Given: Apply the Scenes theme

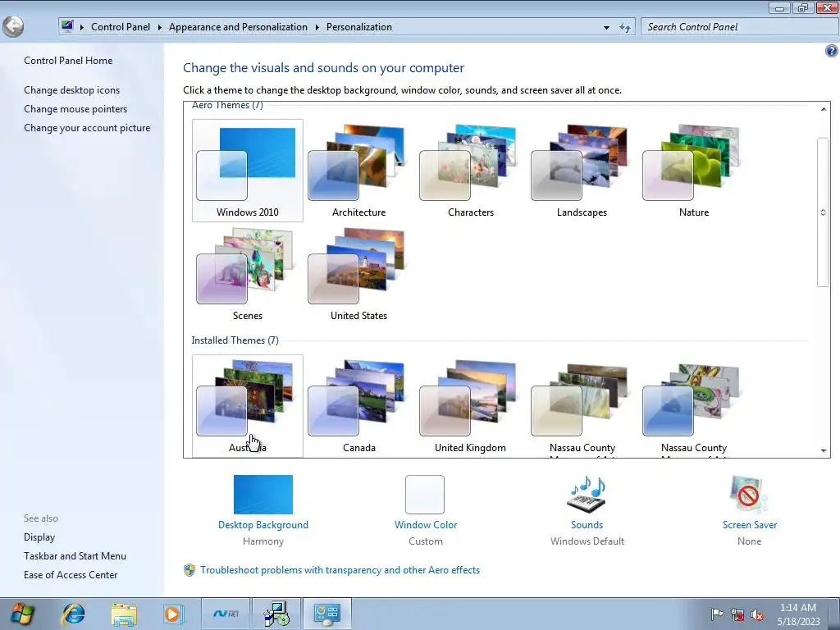Looking at the screenshot, I should [248, 274].
